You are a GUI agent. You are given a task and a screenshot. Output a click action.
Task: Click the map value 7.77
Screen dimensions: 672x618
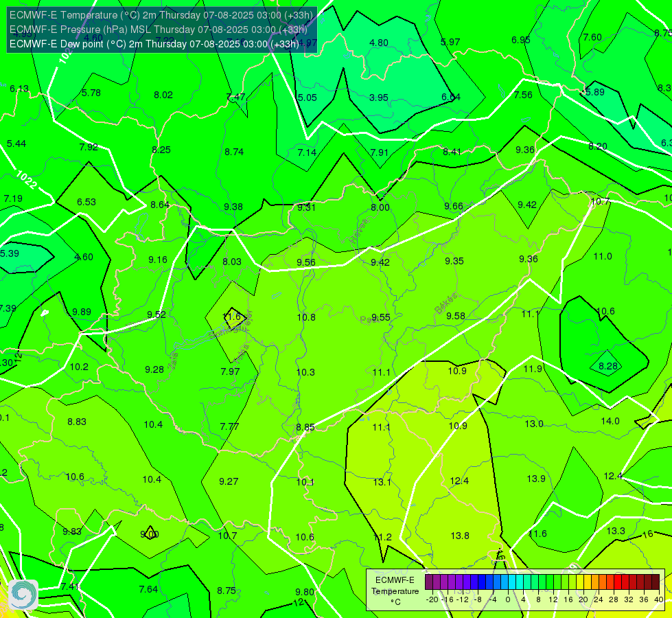point(229,426)
